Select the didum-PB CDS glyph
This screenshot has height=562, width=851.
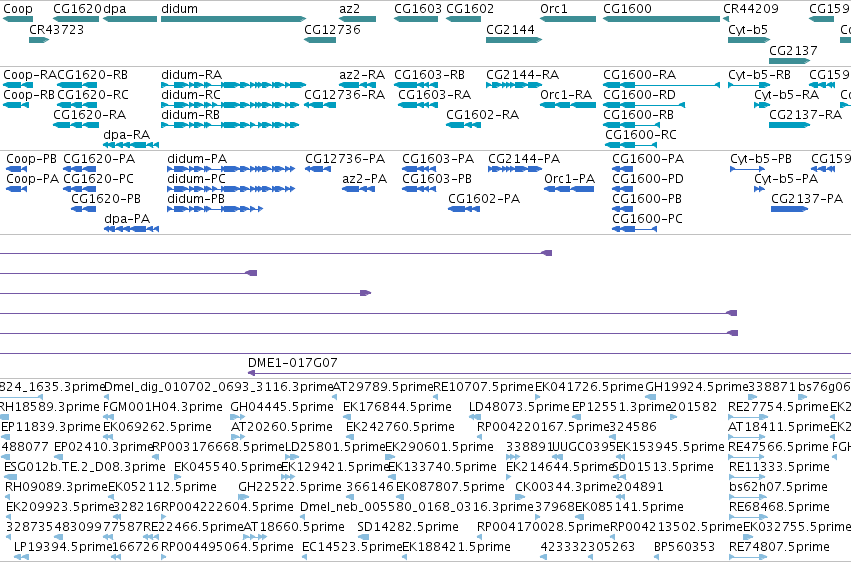pyautogui.click(x=215, y=209)
